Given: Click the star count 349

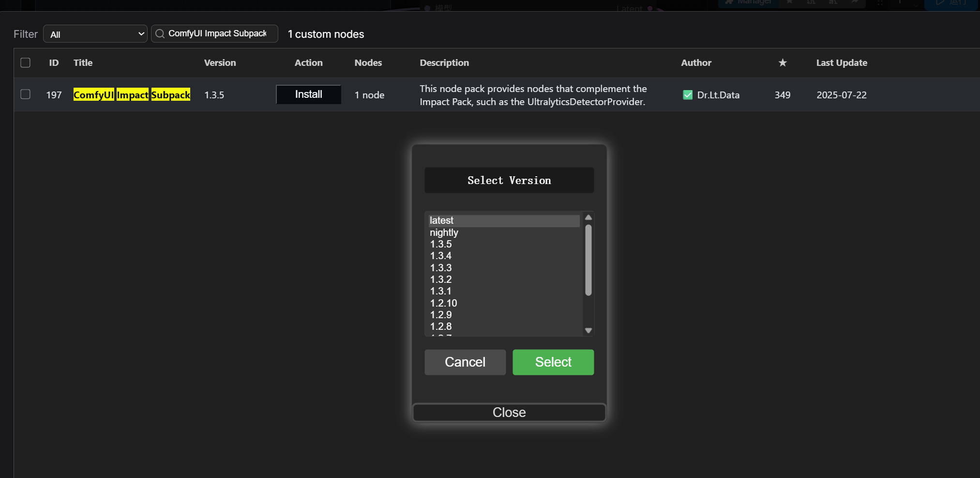Looking at the screenshot, I should (783, 95).
